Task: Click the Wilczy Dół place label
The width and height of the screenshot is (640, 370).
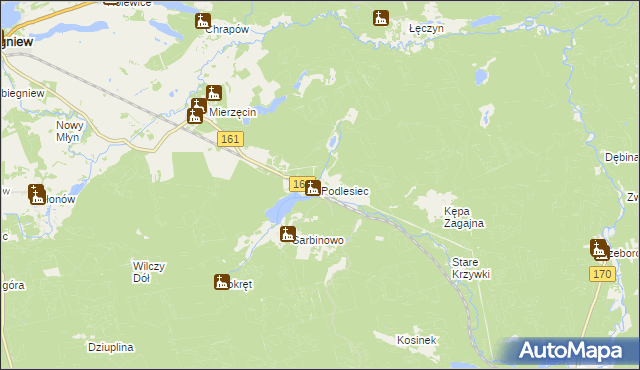Action: pos(149,272)
